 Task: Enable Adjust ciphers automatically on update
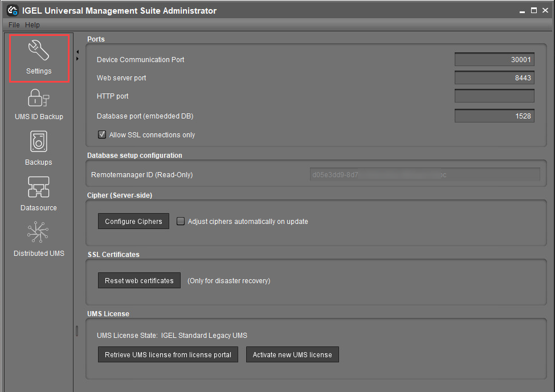click(x=181, y=221)
